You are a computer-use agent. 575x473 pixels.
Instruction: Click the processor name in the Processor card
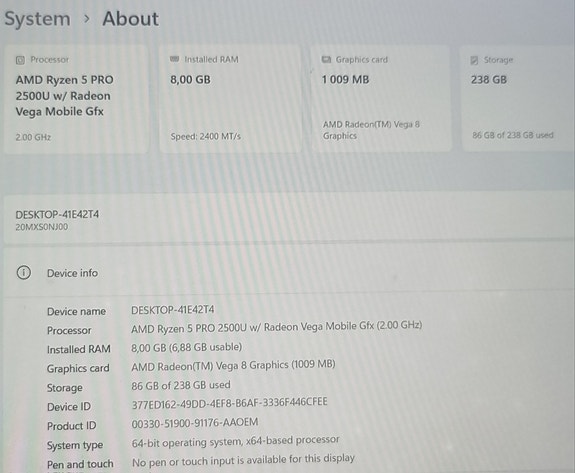coord(65,96)
